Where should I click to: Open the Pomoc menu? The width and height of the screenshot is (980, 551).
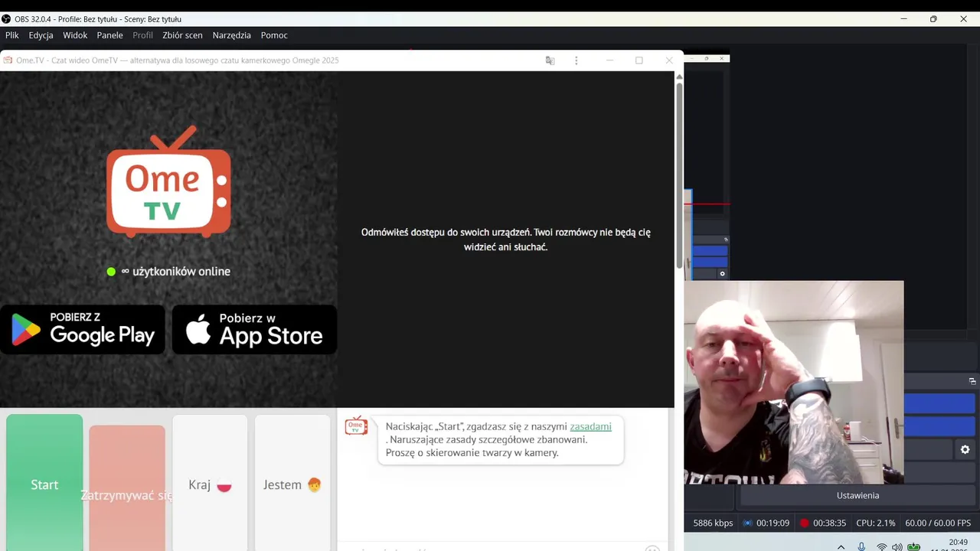point(274,35)
